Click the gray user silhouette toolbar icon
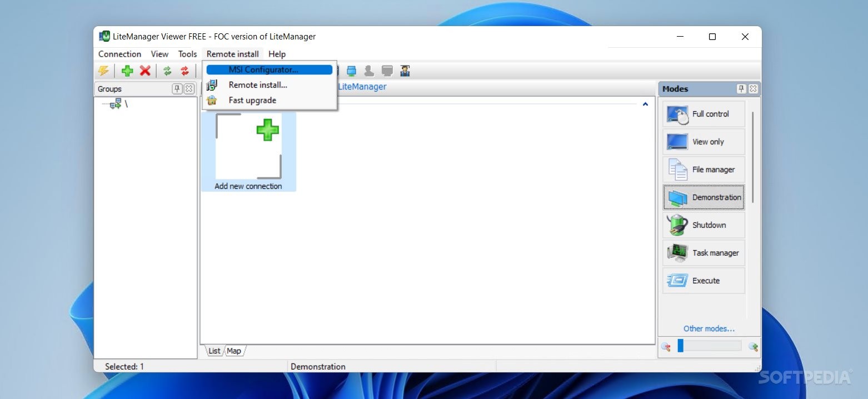The image size is (868, 399). point(369,71)
